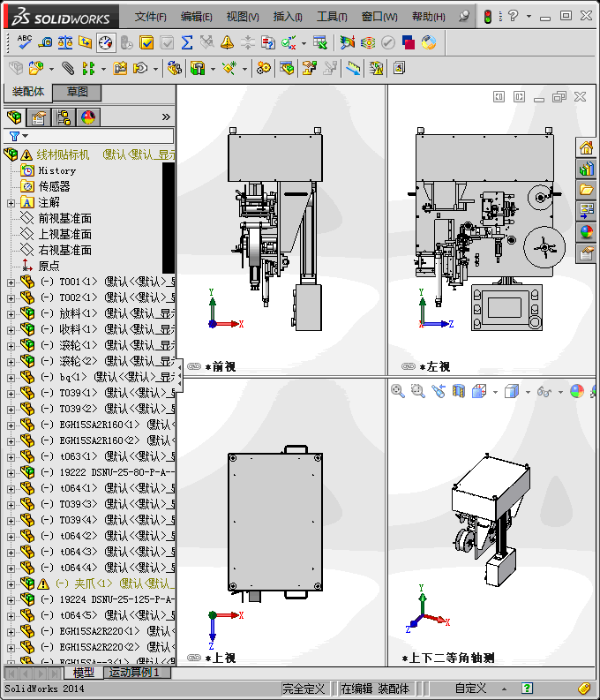Click the Smart Fasteners icon
Screen dimensions: 600x700
point(120,68)
